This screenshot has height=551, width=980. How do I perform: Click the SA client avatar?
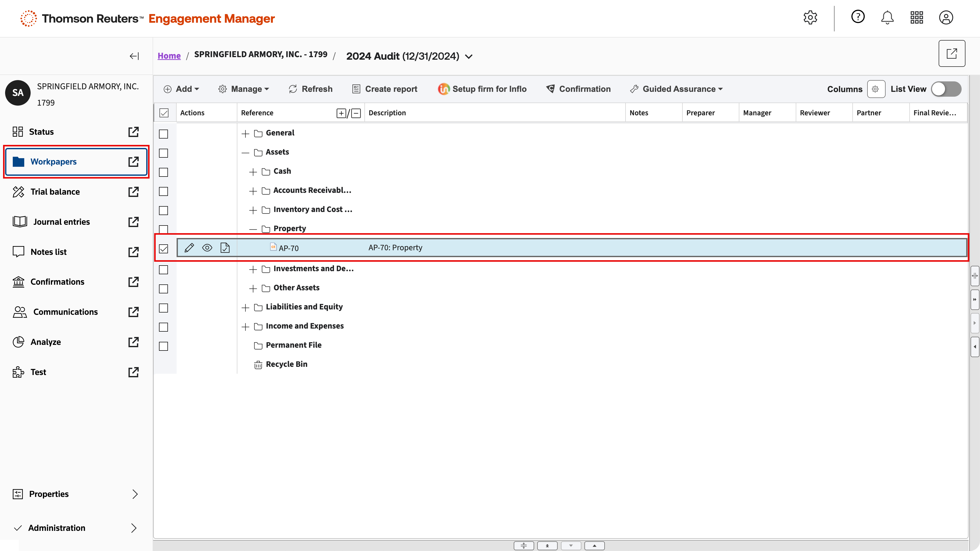(18, 93)
